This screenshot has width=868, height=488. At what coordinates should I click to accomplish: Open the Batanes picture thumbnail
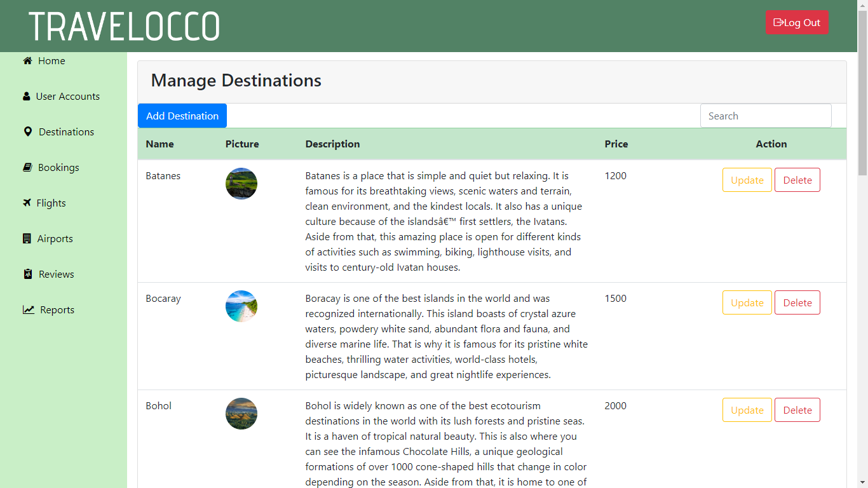(241, 184)
